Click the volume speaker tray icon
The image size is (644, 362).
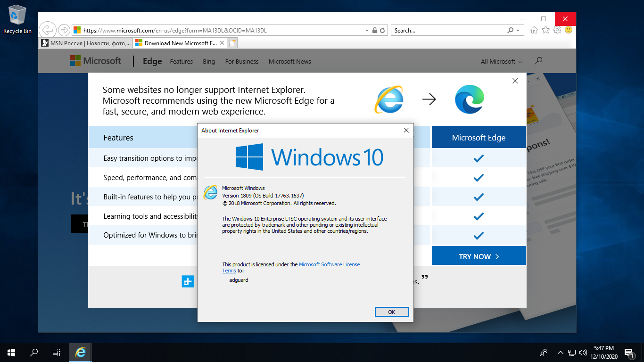pyautogui.click(x=583, y=352)
